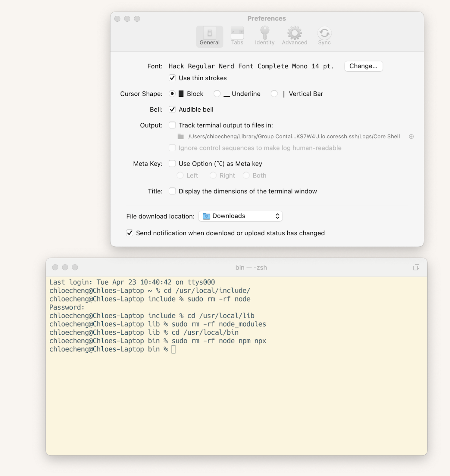Click the Change... font button
450x476 pixels.
363,66
